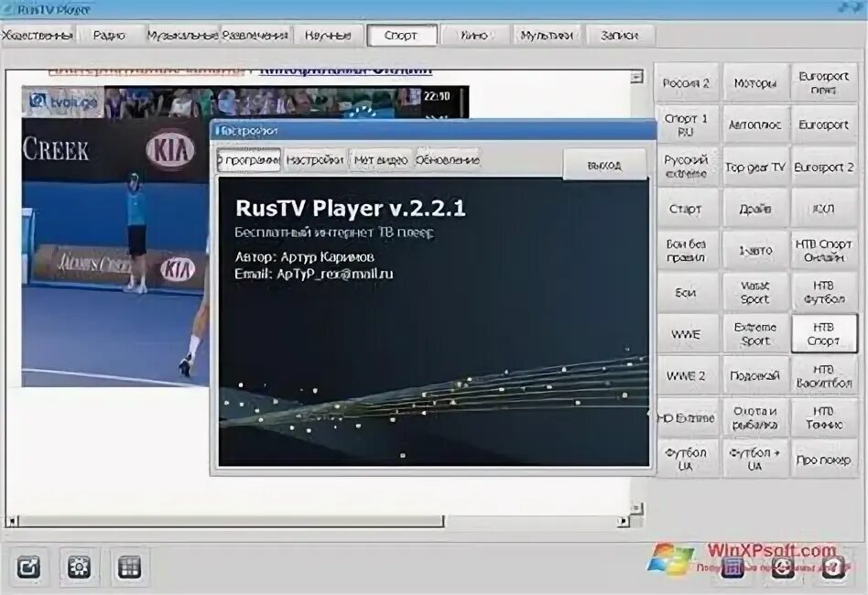Open the НТВ Спорт Онлайн channel
This screenshot has width=868, height=595.
(824, 251)
